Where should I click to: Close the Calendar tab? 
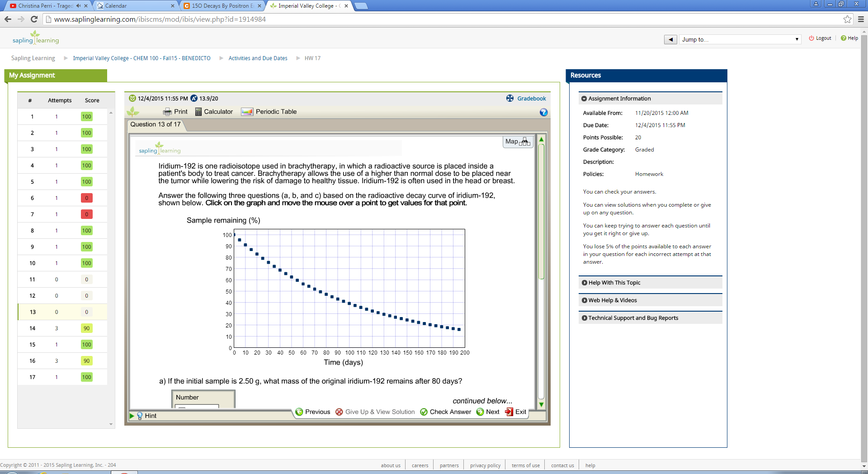(173, 6)
